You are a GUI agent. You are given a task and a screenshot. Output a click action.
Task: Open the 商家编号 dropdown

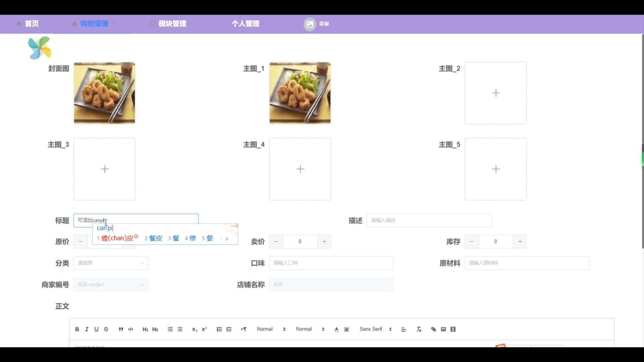(x=111, y=285)
